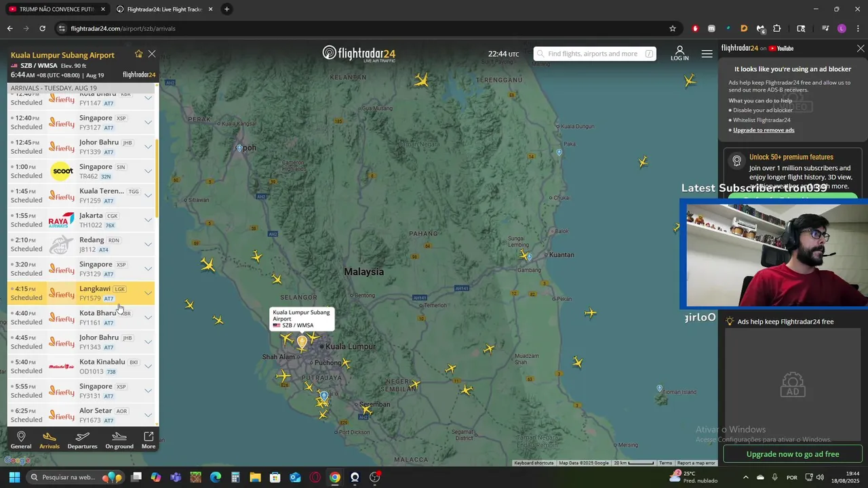This screenshot has width=868, height=488.
Task: Expand Singapore FY3127 flight details
Action: 148,122
